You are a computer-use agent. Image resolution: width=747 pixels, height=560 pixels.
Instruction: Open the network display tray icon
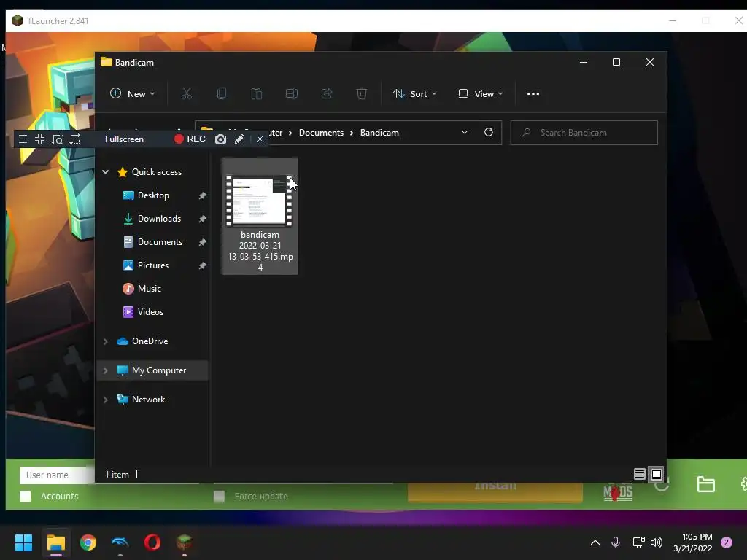point(638,542)
